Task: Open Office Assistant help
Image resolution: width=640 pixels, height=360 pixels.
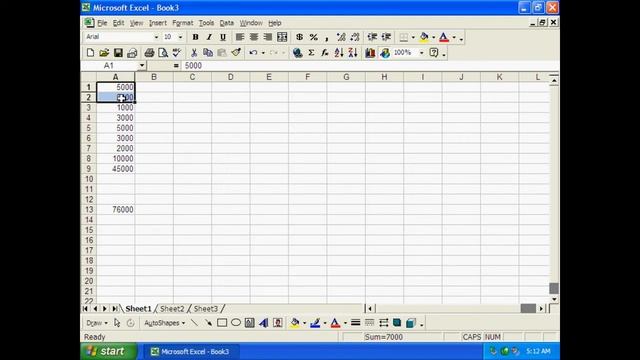Action: 434,53
